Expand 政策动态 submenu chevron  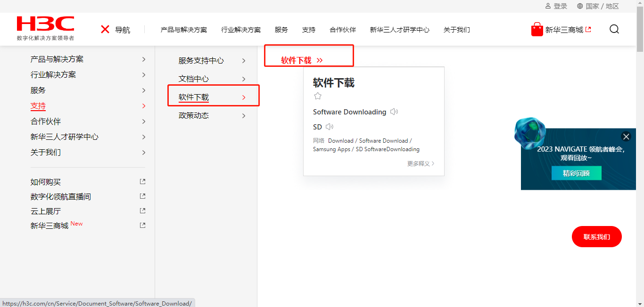coord(244,116)
